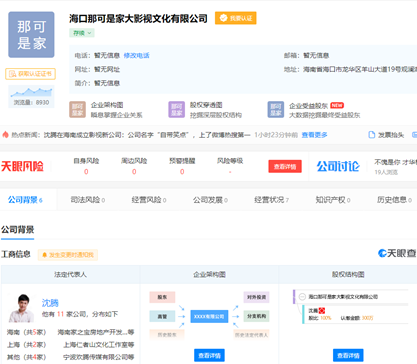Click the 修改电话 link

pos(136,55)
